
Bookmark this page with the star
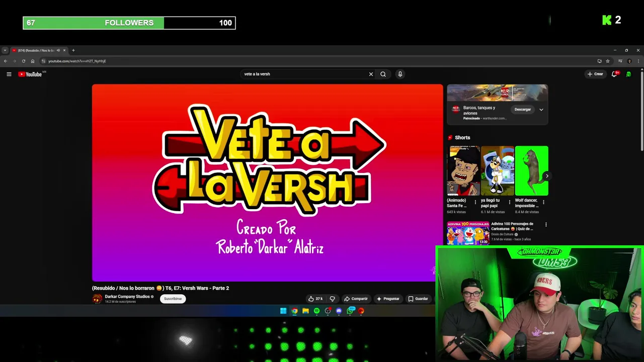click(608, 61)
